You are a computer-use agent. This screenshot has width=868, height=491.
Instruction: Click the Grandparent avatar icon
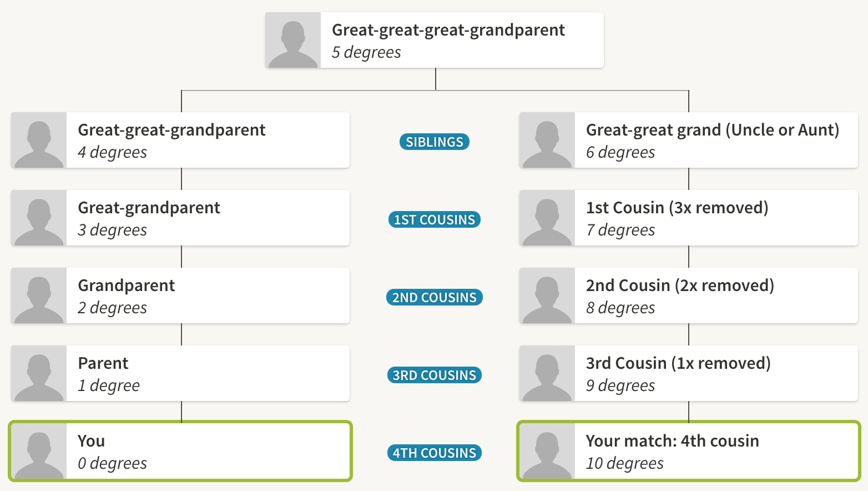pos(39,296)
